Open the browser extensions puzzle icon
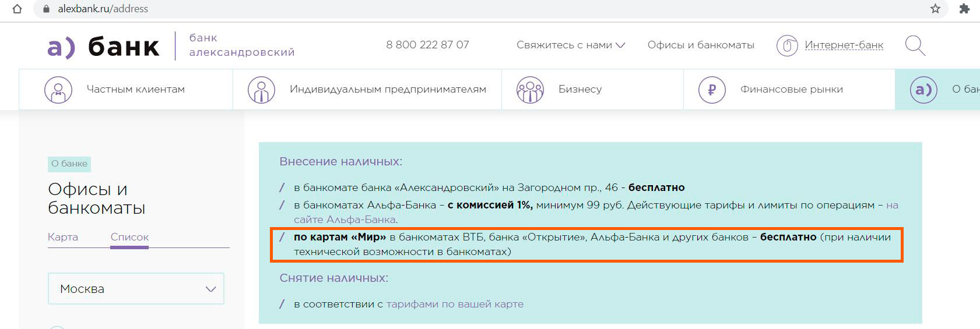 tap(964, 9)
